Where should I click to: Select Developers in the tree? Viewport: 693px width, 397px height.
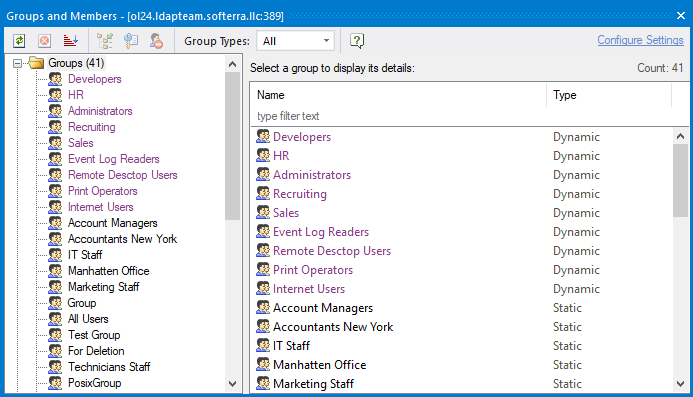pyautogui.click(x=94, y=79)
